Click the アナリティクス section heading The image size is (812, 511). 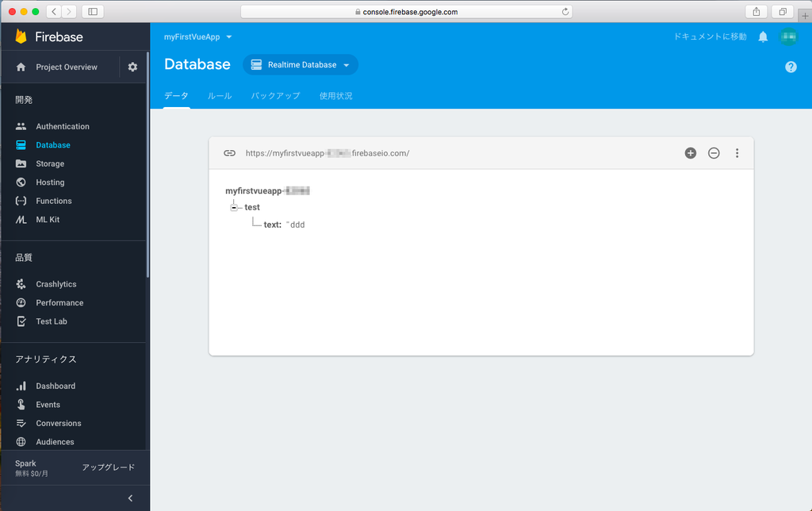pyautogui.click(x=45, y=359)
